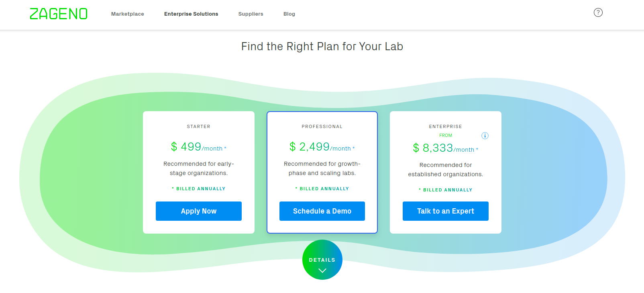Click the Apply Now button

tap(199, 211)
